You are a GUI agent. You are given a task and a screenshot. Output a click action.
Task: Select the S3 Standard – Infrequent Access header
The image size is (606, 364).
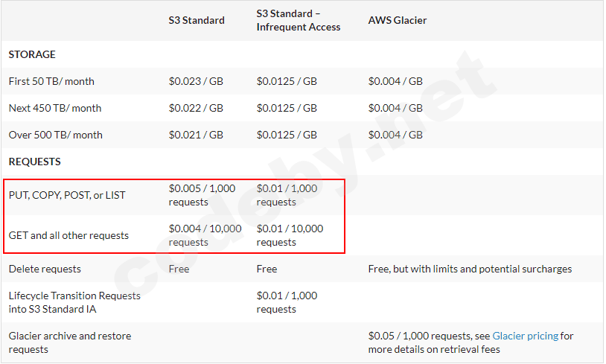tap(299, 20)
